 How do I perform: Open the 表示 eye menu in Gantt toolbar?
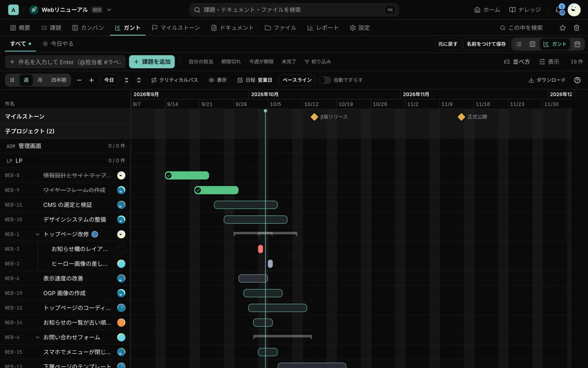click(x=218, y=80)
